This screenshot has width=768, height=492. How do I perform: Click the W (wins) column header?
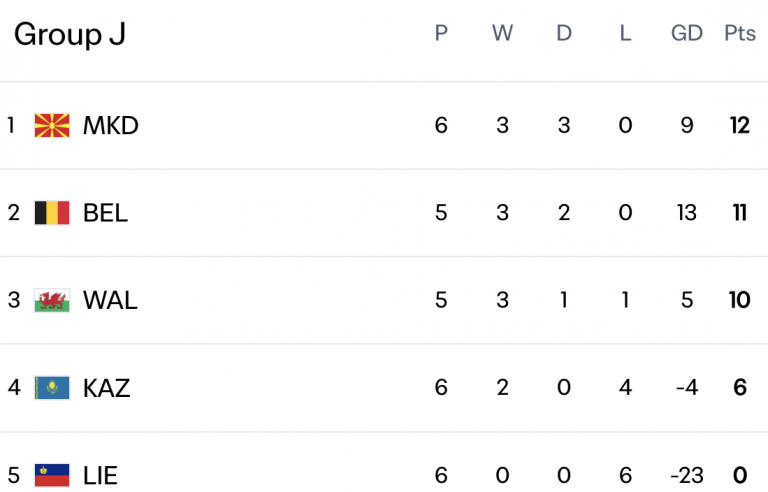(x=502, y=33)
